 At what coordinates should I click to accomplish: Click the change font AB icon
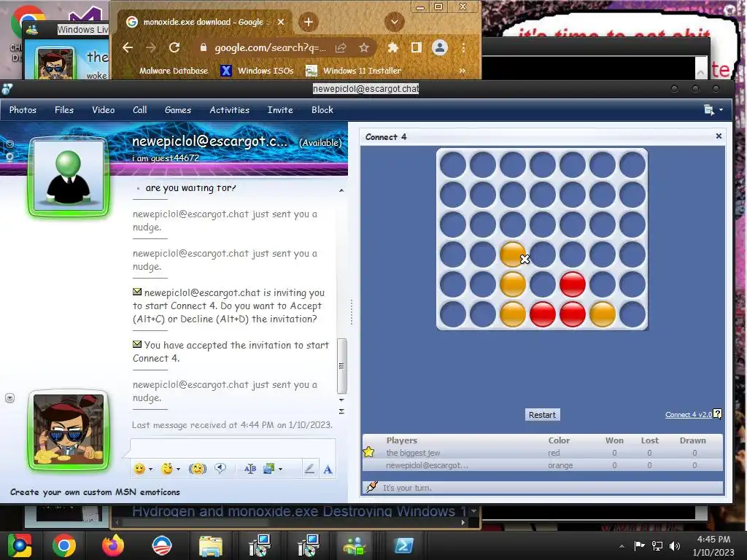[x=250, y=469]
